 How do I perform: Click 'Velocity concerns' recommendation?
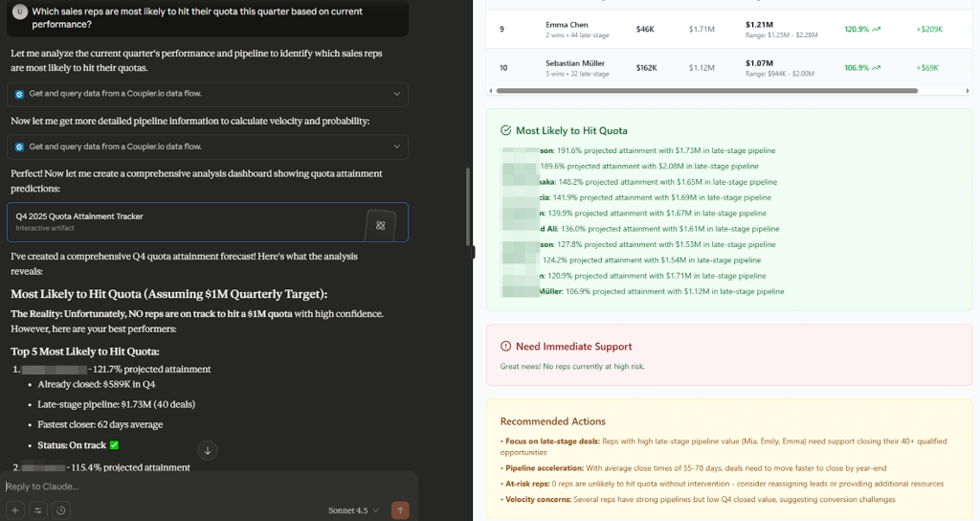(698, 499)
